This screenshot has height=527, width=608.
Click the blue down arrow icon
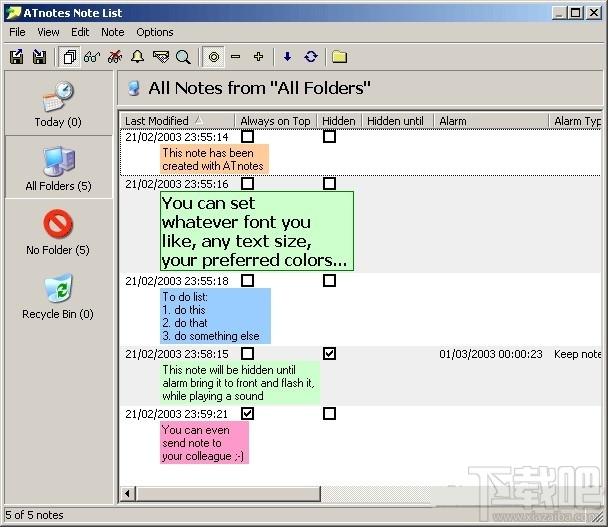(287, 57)
